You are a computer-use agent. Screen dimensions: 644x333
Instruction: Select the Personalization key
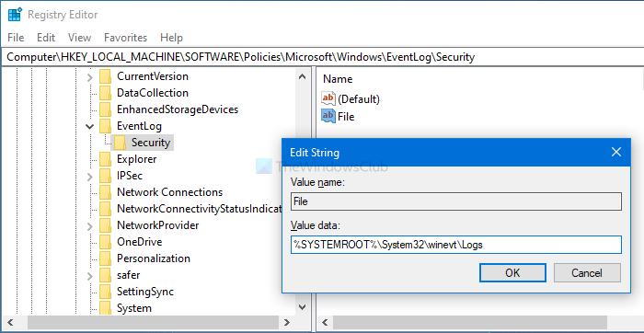click(x=154, y=258)
